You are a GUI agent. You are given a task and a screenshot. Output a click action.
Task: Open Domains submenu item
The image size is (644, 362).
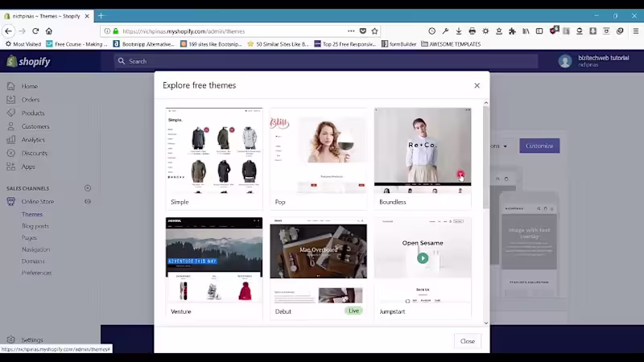click(x=33, y=261)
